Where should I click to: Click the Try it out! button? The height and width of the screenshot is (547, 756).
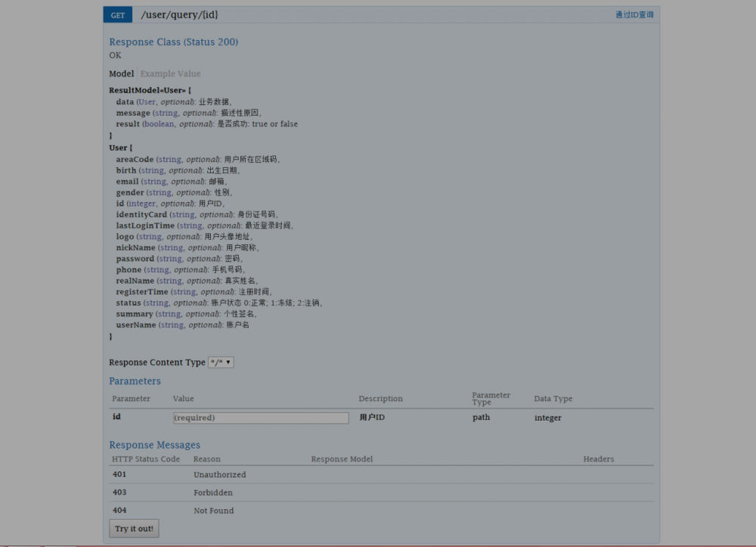click(134, 529)
